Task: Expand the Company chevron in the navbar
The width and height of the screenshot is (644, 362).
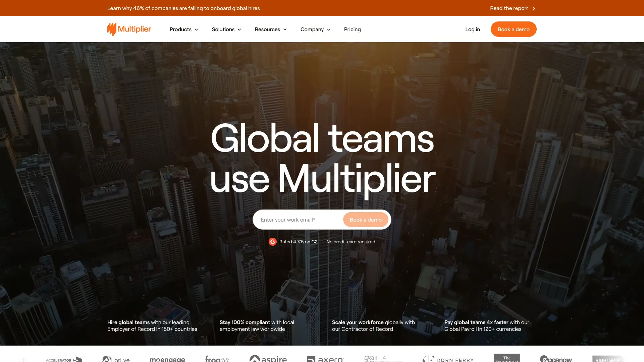Action: click(329, 29)
